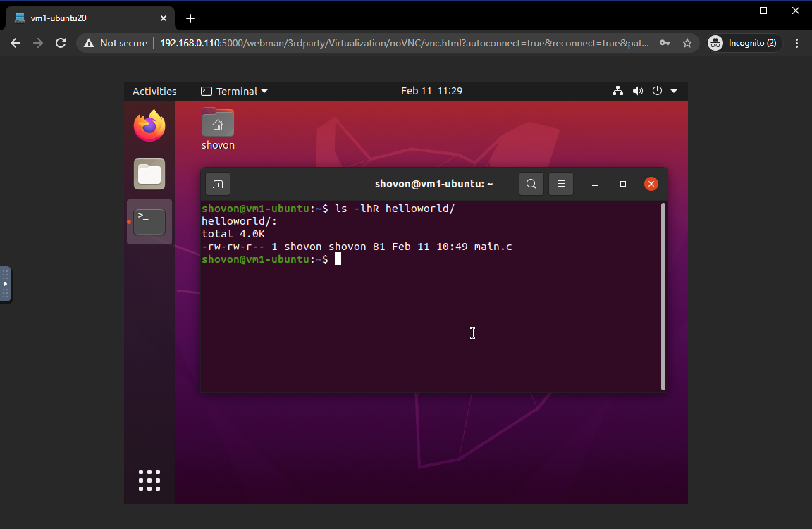Open a new terminal tab
Image resolution: width=812 pixels, height=529 pixels.
(x=218, y=185)
